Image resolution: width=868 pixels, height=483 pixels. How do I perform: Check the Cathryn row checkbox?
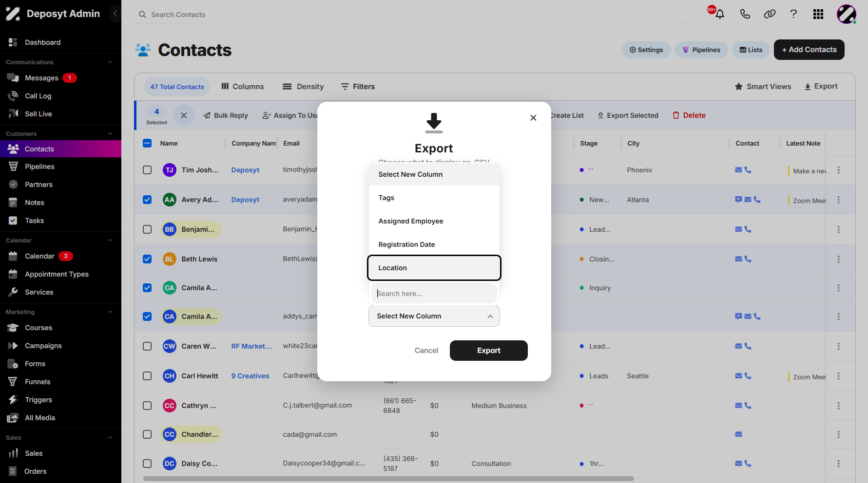pyautogui.click(x=147, y=406)
